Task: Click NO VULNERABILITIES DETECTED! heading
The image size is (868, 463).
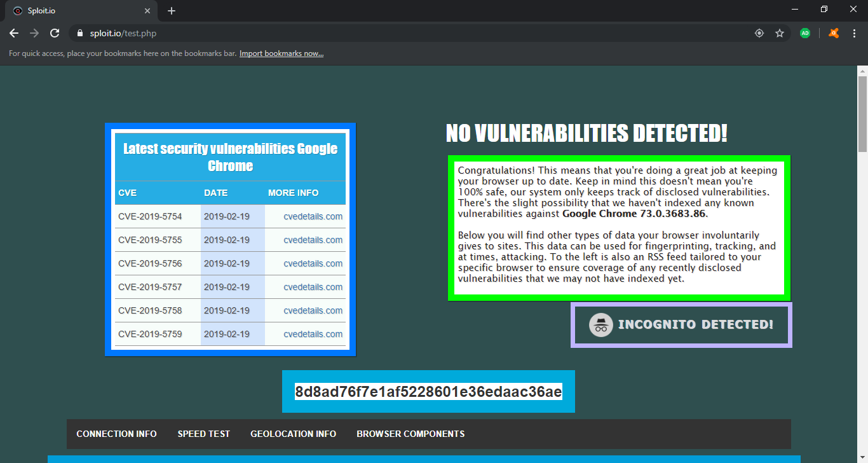Action: tap(587, 134)
